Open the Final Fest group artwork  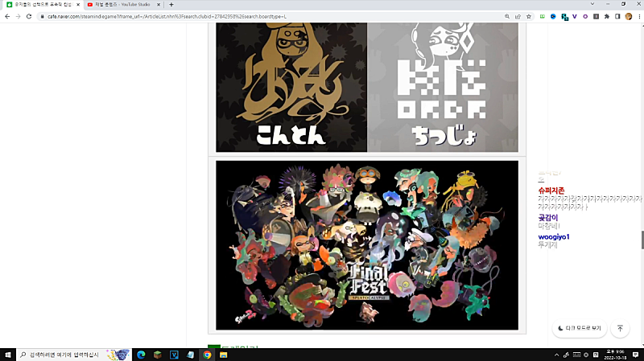367,245
